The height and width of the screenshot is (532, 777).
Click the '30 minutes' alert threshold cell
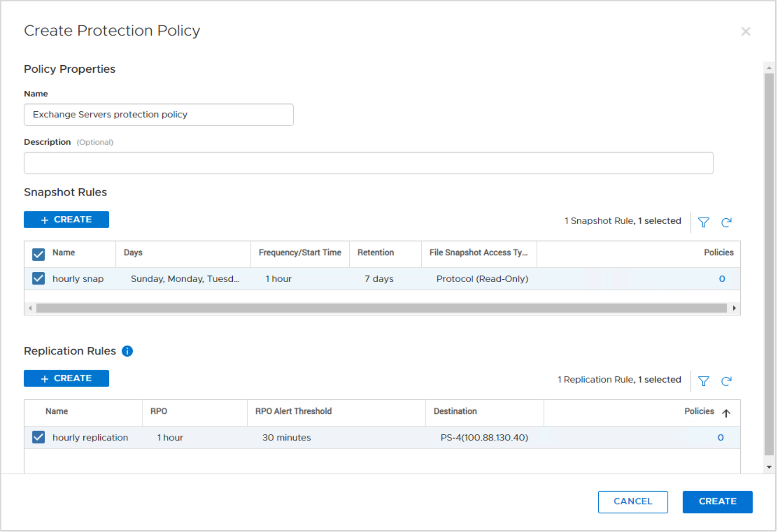tap(286, 438)
